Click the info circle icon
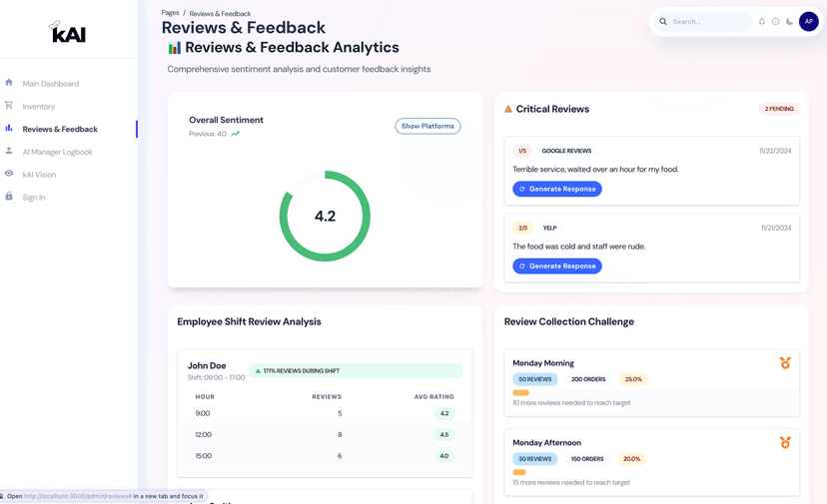 [x=776, y=21]
